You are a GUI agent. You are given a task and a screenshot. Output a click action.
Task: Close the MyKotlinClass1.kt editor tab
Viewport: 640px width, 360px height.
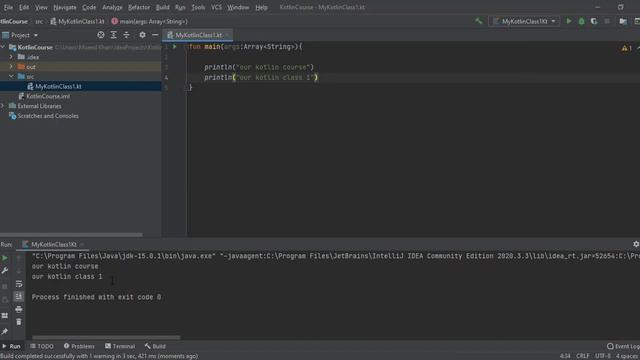coord(227,35)
